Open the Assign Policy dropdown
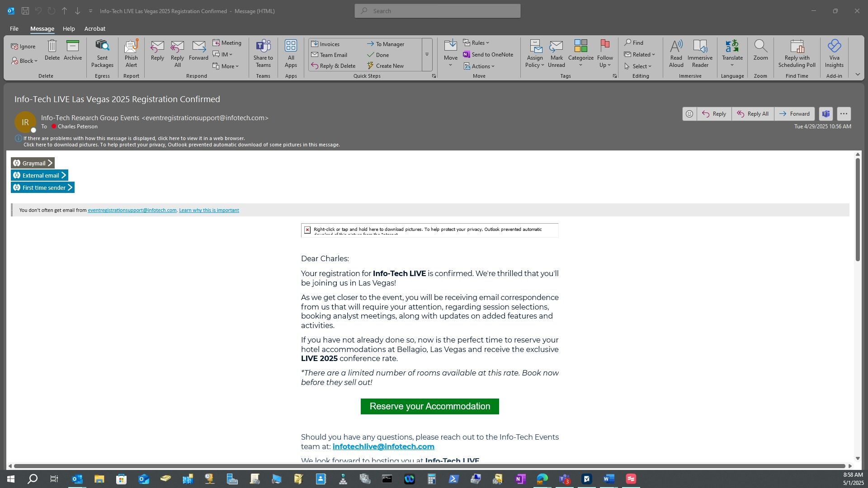868x488 pixels. point(535,54)
